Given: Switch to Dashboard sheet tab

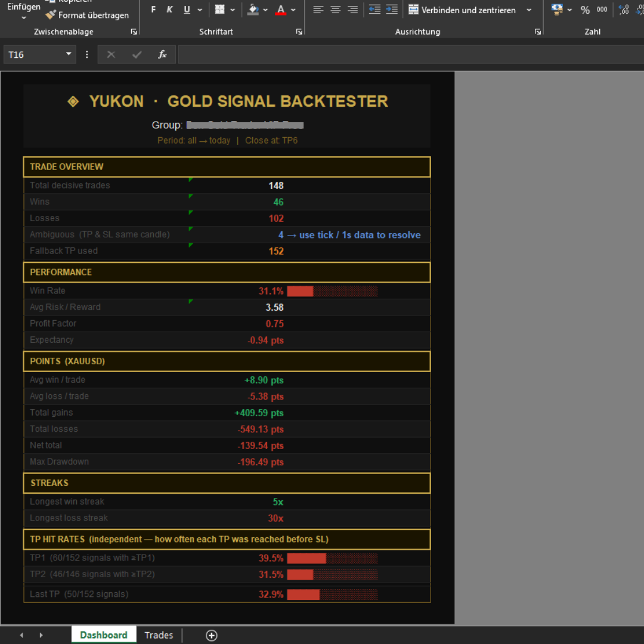Looking at the screenshot, I should (x=104, y=635).
